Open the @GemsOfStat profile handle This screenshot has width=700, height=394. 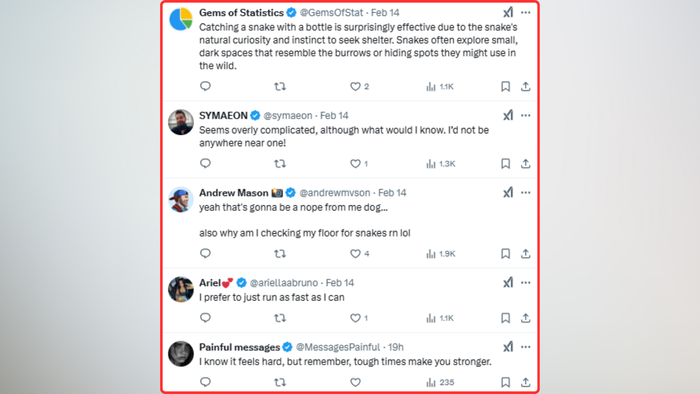(x=331, y=12)
